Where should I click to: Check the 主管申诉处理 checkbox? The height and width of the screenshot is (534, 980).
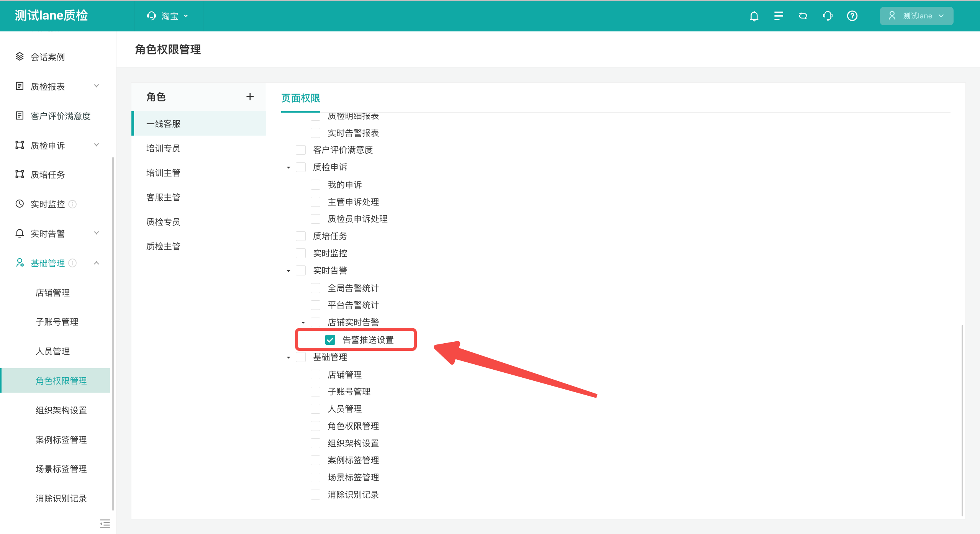pos(315,202)
